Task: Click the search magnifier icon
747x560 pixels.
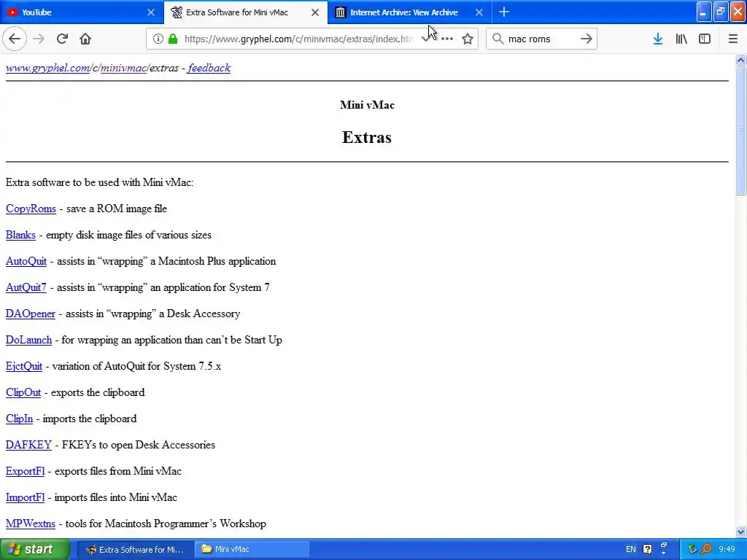Action: (498, 39)
